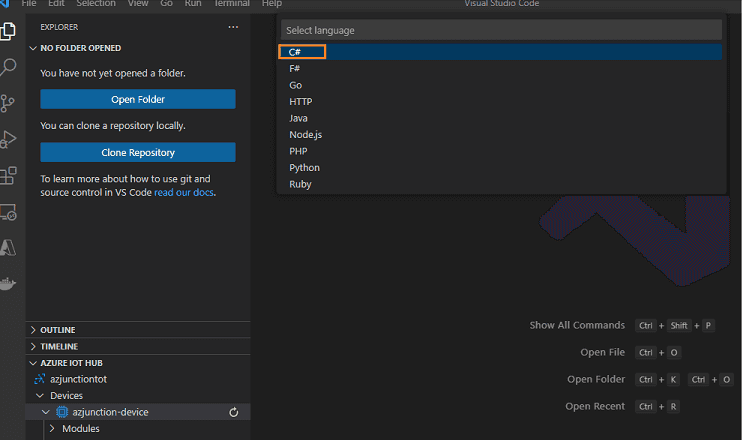This screenshot has height=440, width=742.
Task: Select F# from the language list
Action: pos(501,69)
